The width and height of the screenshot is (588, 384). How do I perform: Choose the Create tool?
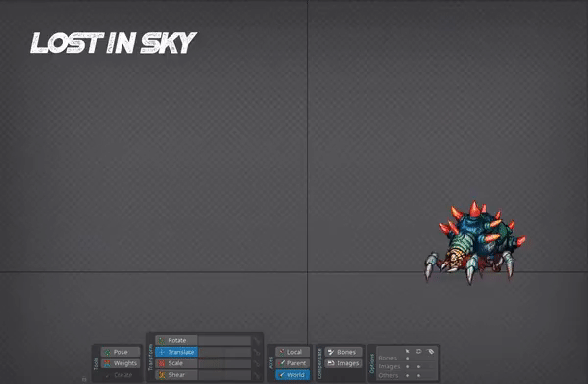pyautogui.click(x=121, y=375)
